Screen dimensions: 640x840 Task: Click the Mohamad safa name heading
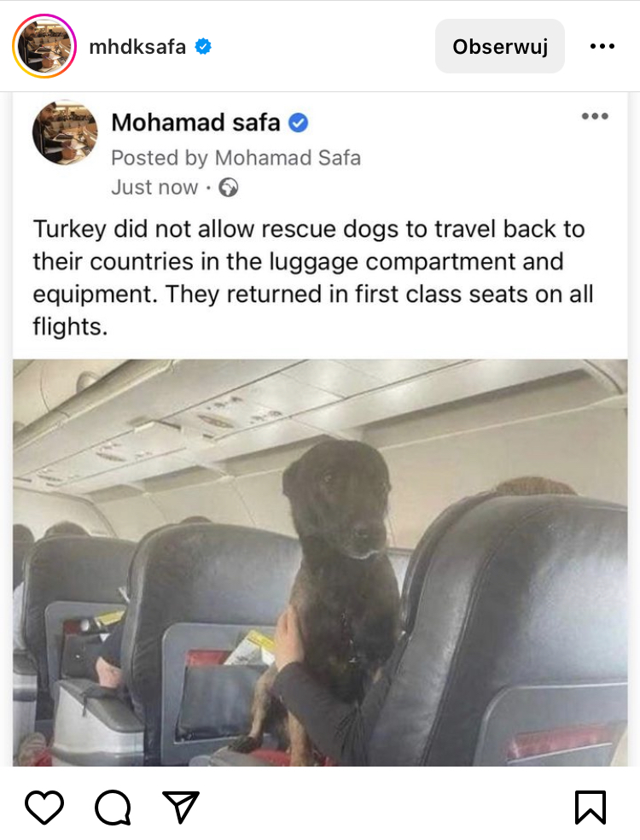tap(195, 122)
